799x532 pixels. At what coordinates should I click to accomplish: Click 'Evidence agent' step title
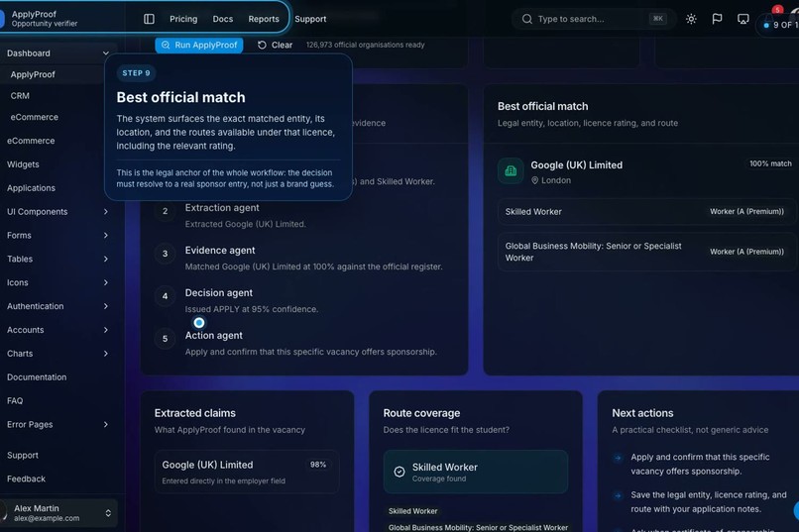[220, 251]
